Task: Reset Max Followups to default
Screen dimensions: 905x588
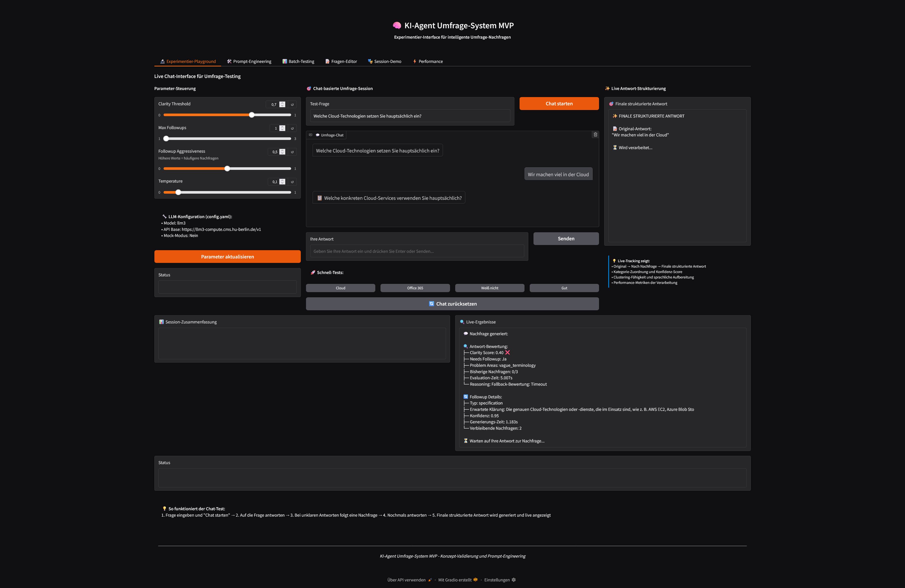Action: 292,128
